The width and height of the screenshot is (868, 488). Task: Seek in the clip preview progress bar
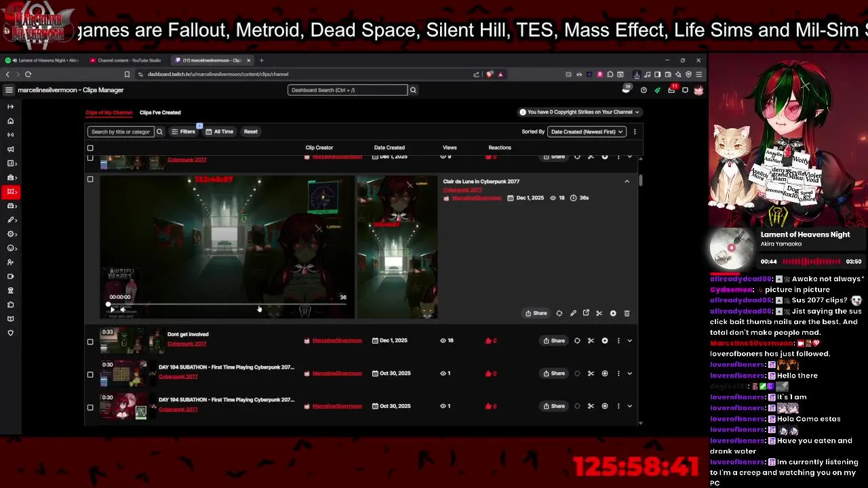[227, 305]
